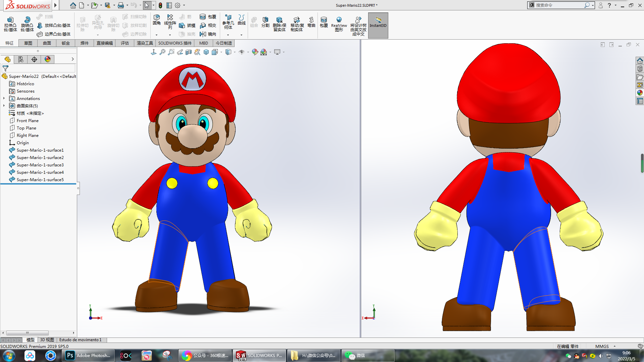This screenshot has height=362, width=644.
Task: Click the Save icon
Action: tap(107, 5)
